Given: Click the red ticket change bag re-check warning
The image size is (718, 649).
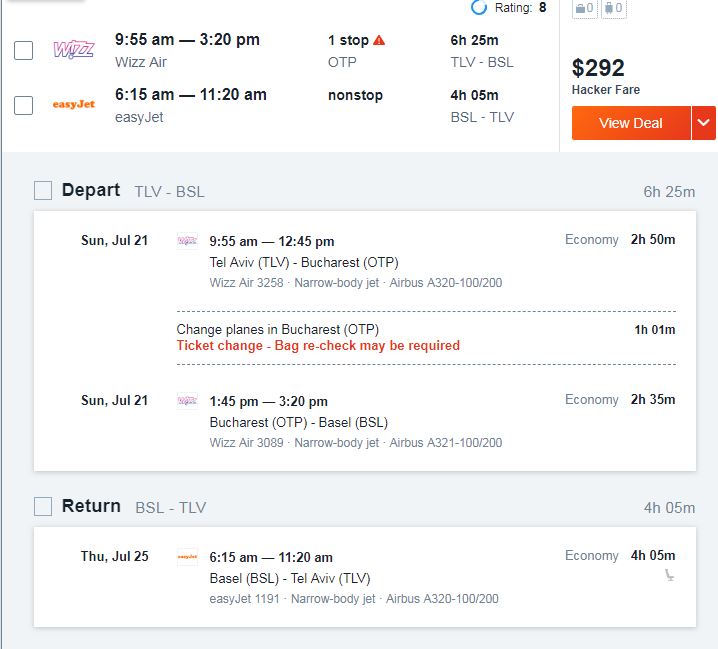Looking at the screenshot, I should (x=318, y=346).
